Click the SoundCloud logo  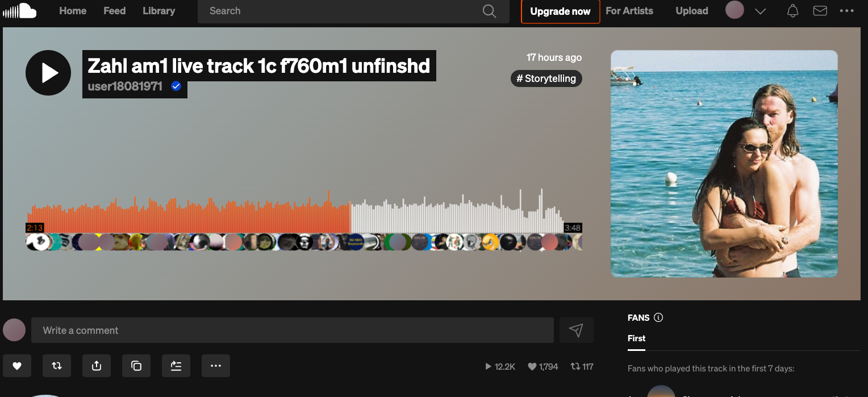[20, 11]
